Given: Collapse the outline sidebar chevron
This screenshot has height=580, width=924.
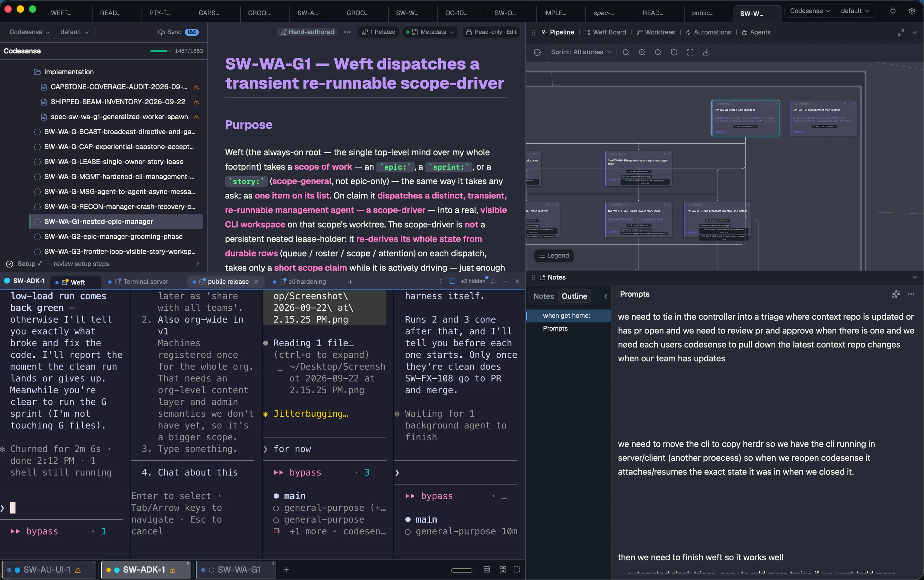Looking at the screenshot, I should (605, 296).
